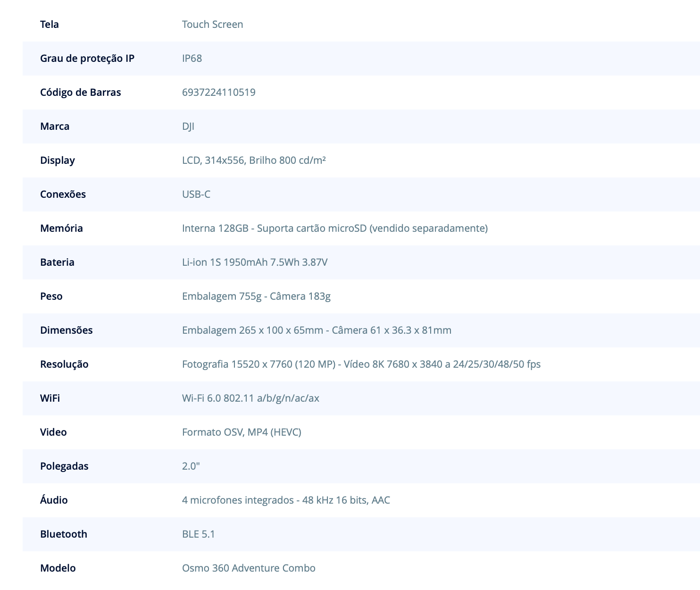Click the 'Bluetooth' row label
This screenshot has width=700, height=590.
pyautogui.click(x=64, y=534)
